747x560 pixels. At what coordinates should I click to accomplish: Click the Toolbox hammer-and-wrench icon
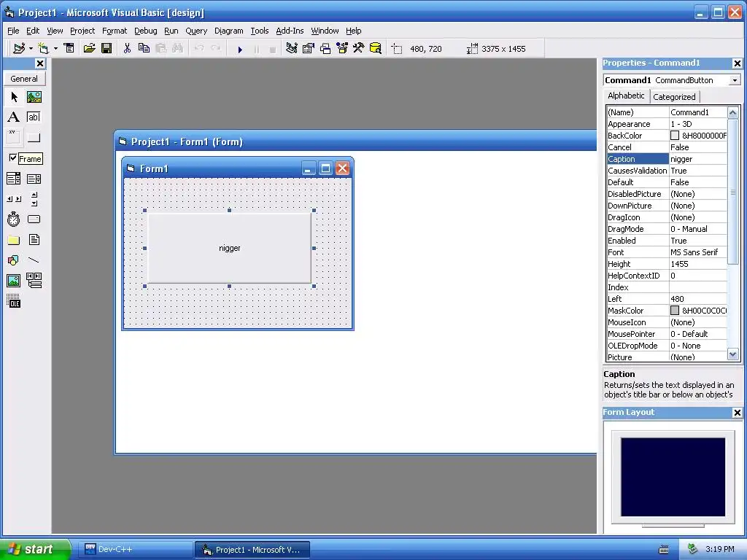coord(358,49)
